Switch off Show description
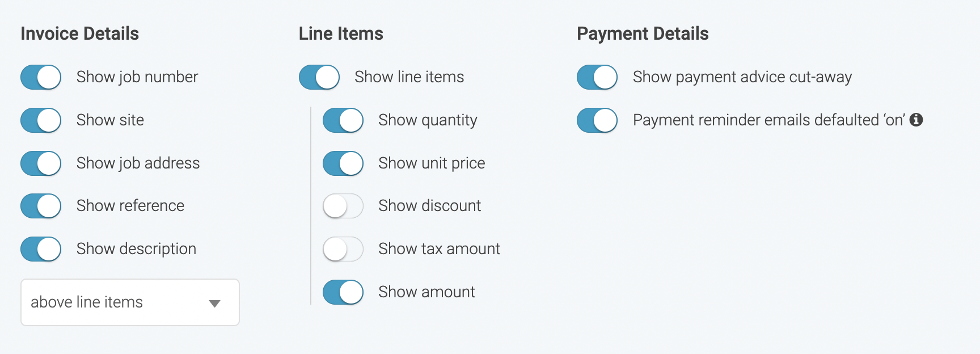This screenshot has height=354, width=980. coord(41,249)
